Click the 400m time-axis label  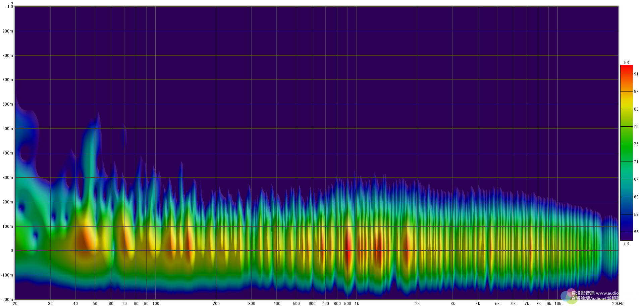[8, 153]
